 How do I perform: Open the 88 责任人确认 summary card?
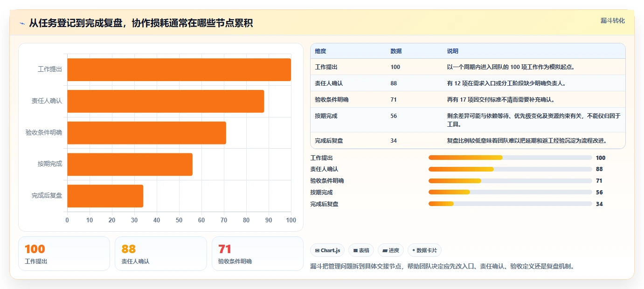(160, 254)
